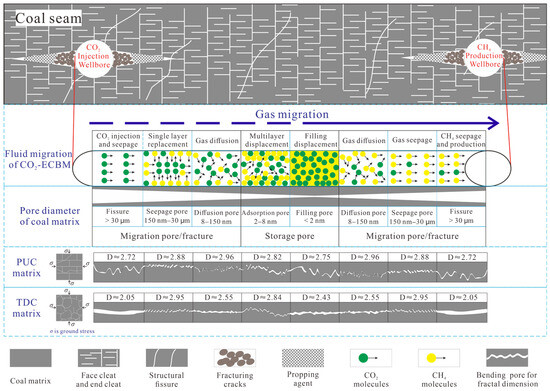
Task: Click the CH4 Production Wellbore circle
Action: click(x=485, y=59)
